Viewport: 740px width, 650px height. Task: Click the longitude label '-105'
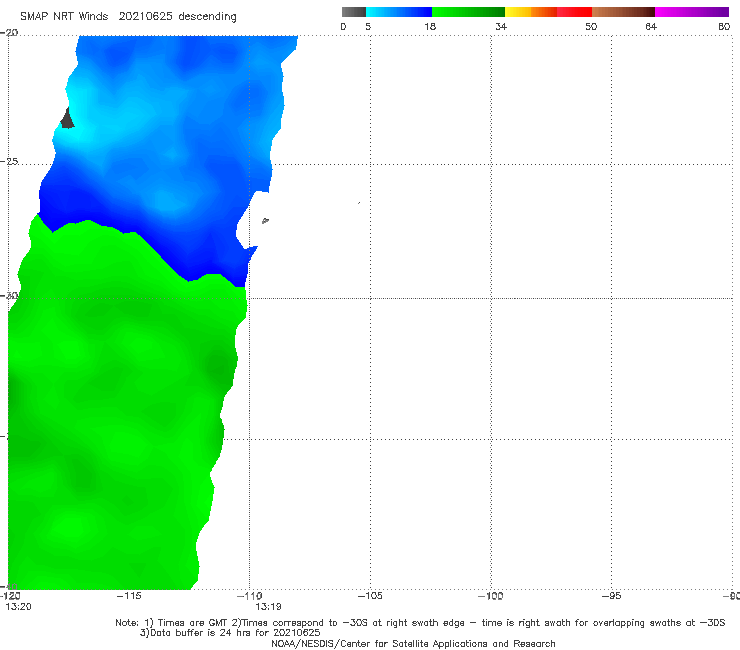370,596
